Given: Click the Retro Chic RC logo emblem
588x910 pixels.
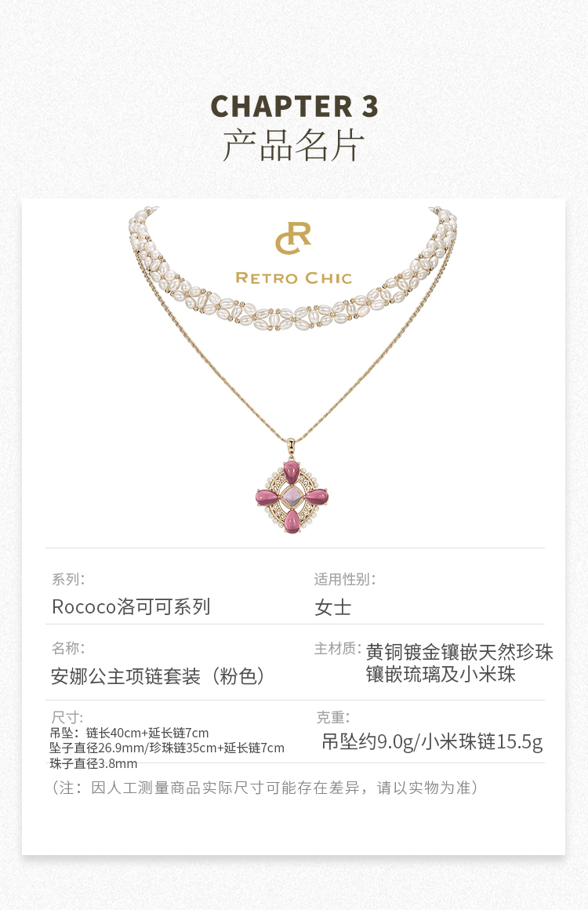Looking at the screenshot, I should [293, 238].
